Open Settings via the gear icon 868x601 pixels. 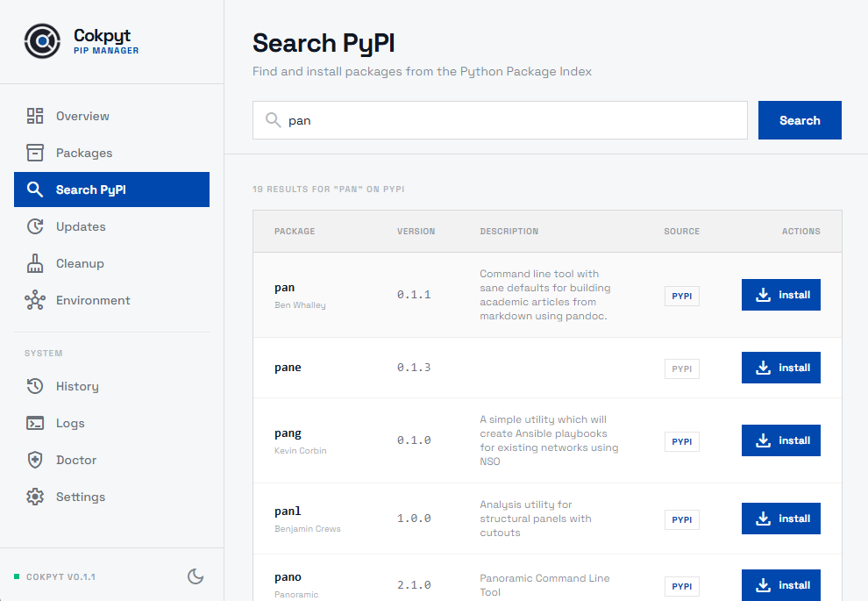(35, 497)
